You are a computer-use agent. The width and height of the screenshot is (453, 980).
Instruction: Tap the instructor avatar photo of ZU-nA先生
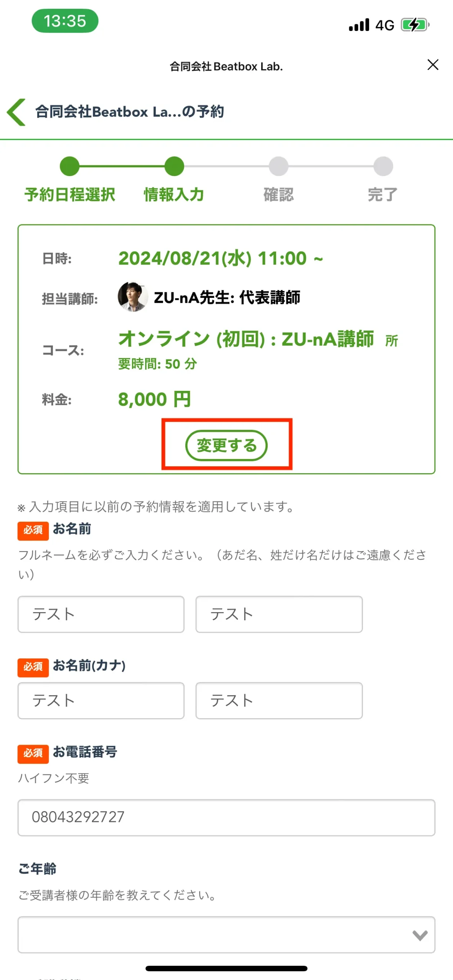[133, 297]
